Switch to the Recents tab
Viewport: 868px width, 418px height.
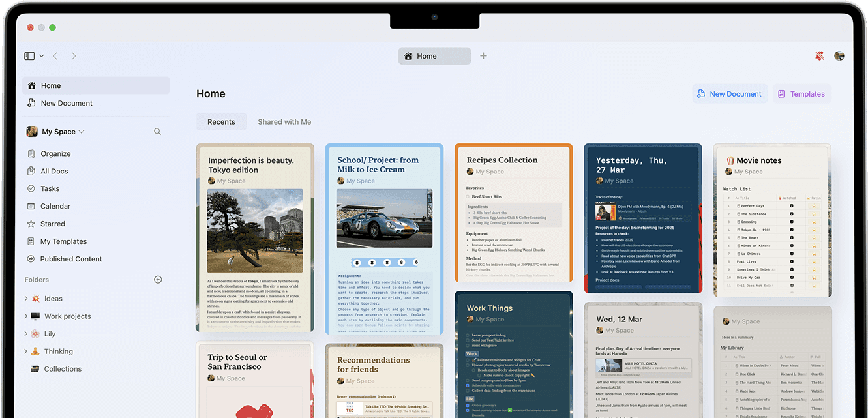[x=221, y=122]
